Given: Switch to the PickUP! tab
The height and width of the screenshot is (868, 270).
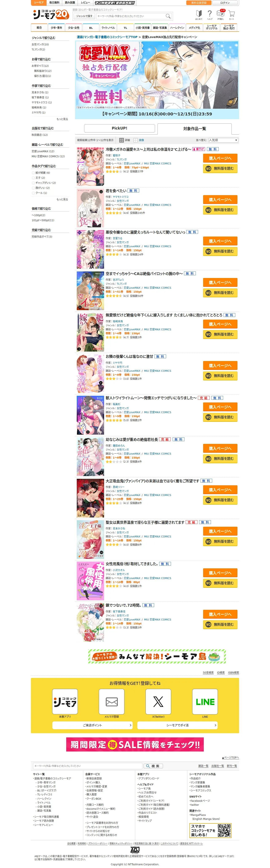Looking at the screenshot, I should (x=119, y=128).
